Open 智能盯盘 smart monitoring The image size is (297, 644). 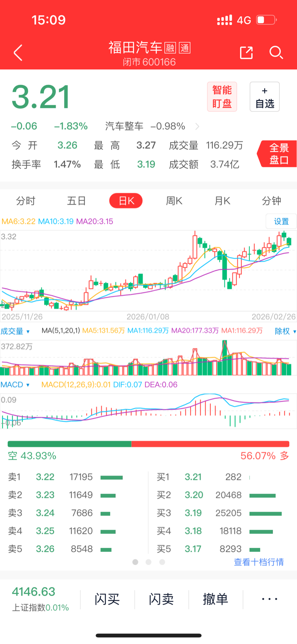pyautogui.click(x=222, y=97)
